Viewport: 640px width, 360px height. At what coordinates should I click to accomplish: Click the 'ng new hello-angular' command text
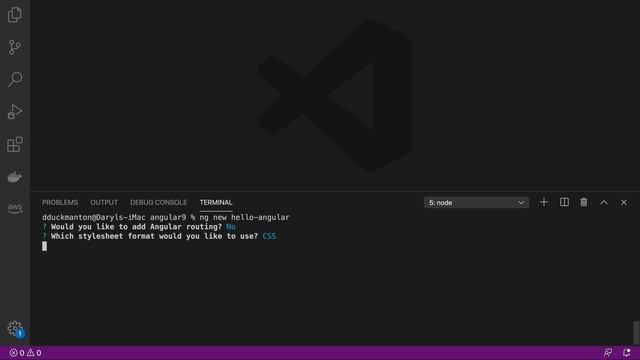[244, 217]
